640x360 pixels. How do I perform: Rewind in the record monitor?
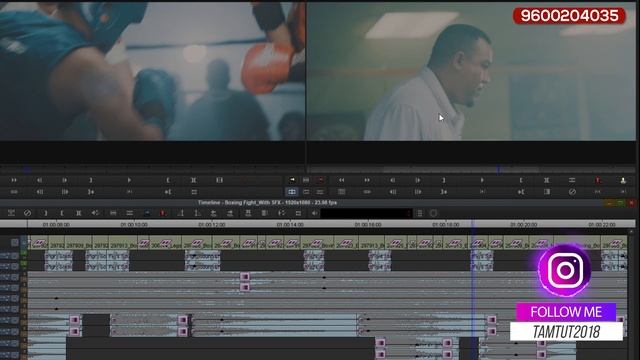click(x=341, y=180)
